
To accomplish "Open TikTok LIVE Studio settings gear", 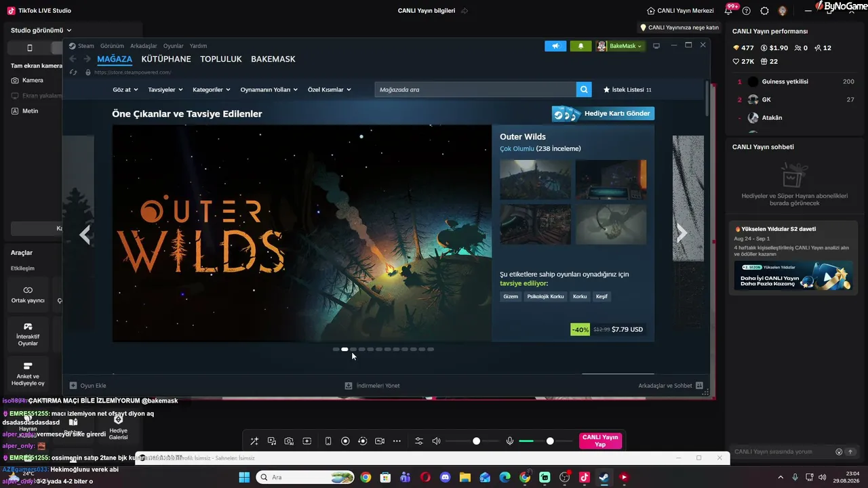I will point(765,11).
